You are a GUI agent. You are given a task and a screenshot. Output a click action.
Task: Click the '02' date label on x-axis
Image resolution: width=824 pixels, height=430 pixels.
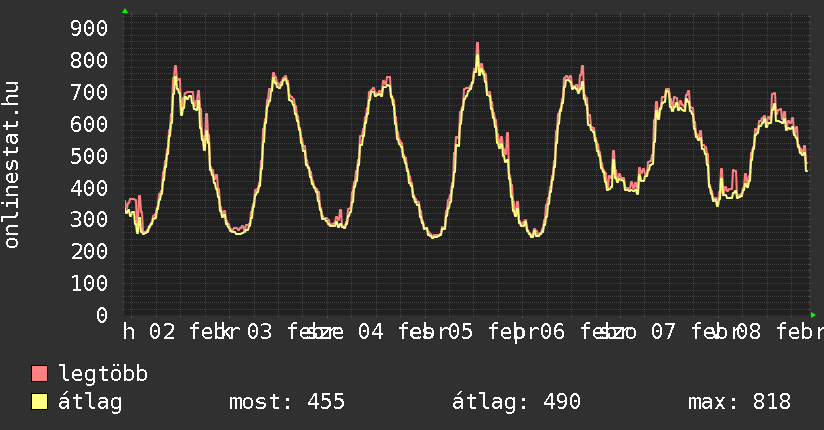pyautogui.click(x=162, y=331)
